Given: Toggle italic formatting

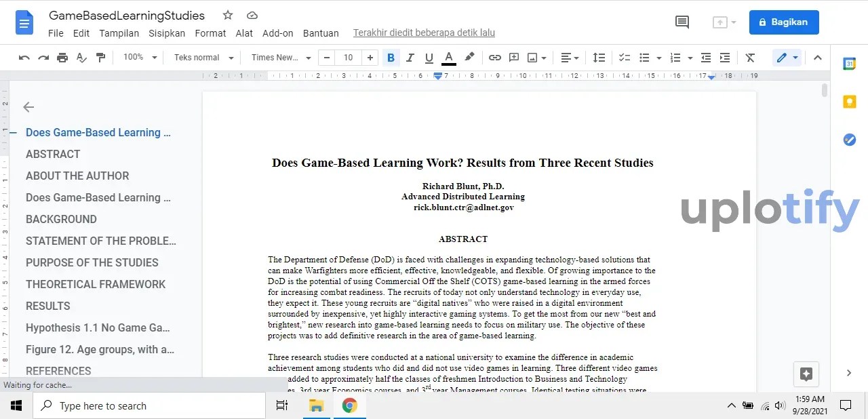Looking at the screenshot, I should click(410, 58).
